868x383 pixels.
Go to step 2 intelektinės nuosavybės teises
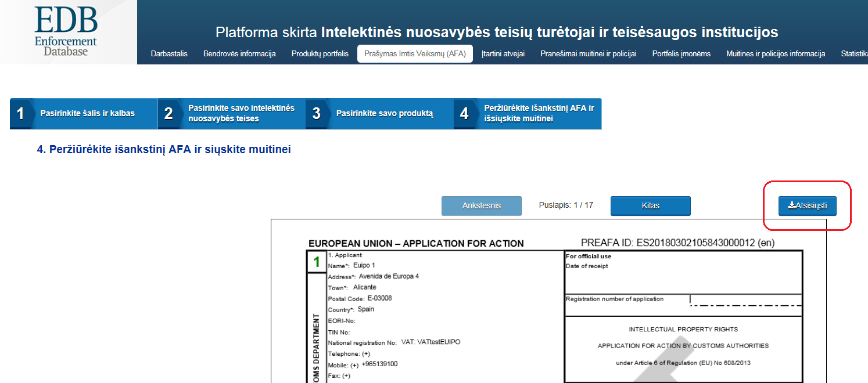(x=232, y=113)
